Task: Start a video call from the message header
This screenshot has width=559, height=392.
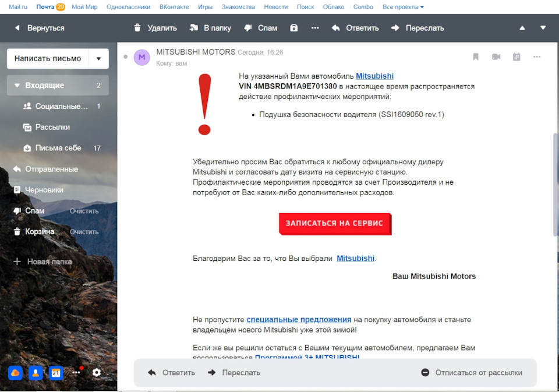Action: [x=496, y=56]
